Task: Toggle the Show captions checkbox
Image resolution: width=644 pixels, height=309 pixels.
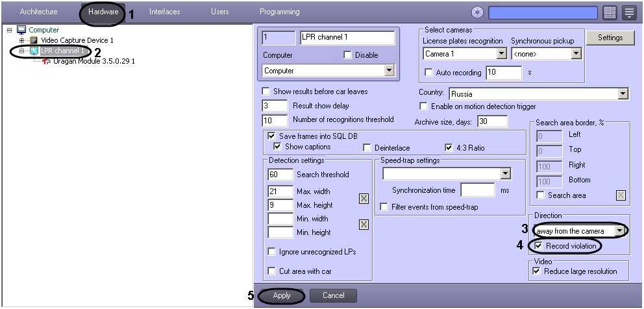Action: pos(278,147)
